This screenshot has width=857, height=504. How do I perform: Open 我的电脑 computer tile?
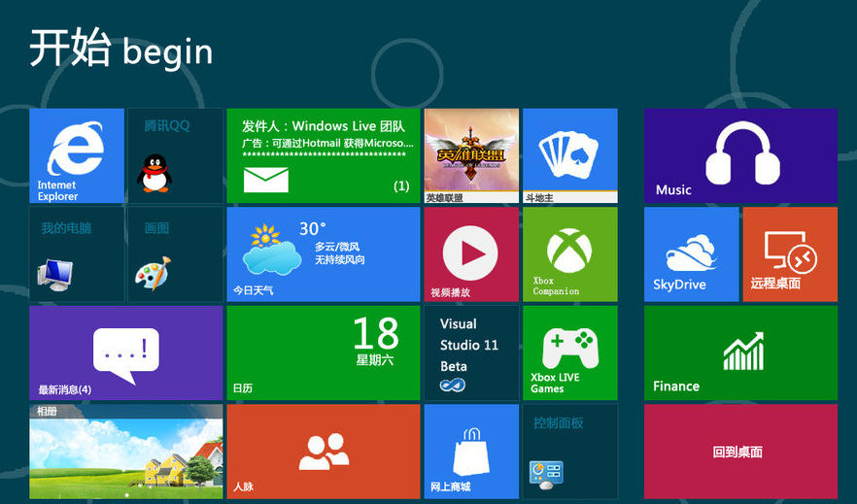pos(77,254)
